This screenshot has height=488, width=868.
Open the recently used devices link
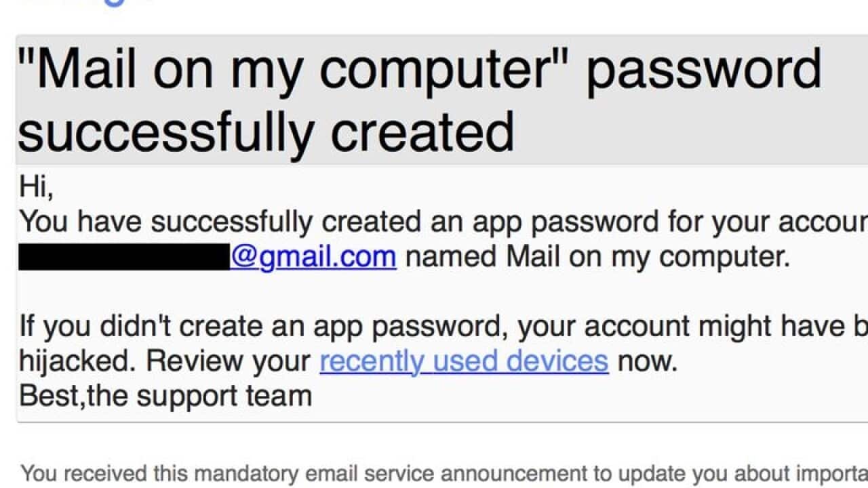(464, 361)
